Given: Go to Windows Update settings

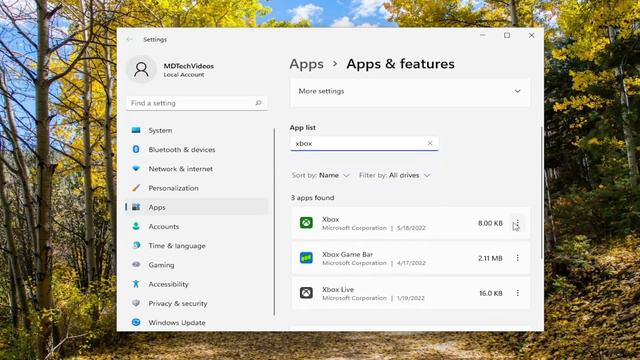Looking at the screenshot, I should click(196, 322).
